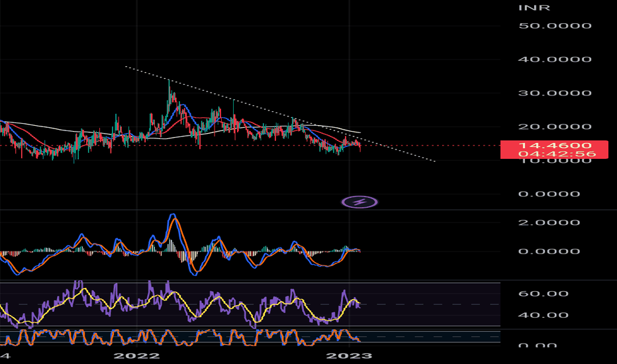Viewport: 617px width, 364px height.
Task: Click the 2023 time axis label
Action: click(x=349, y=356)
